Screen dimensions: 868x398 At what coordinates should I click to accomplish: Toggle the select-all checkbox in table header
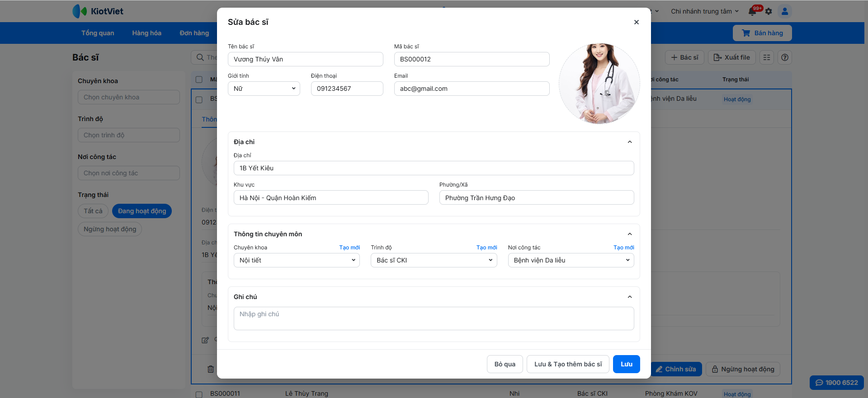click(x=199, y=80)
